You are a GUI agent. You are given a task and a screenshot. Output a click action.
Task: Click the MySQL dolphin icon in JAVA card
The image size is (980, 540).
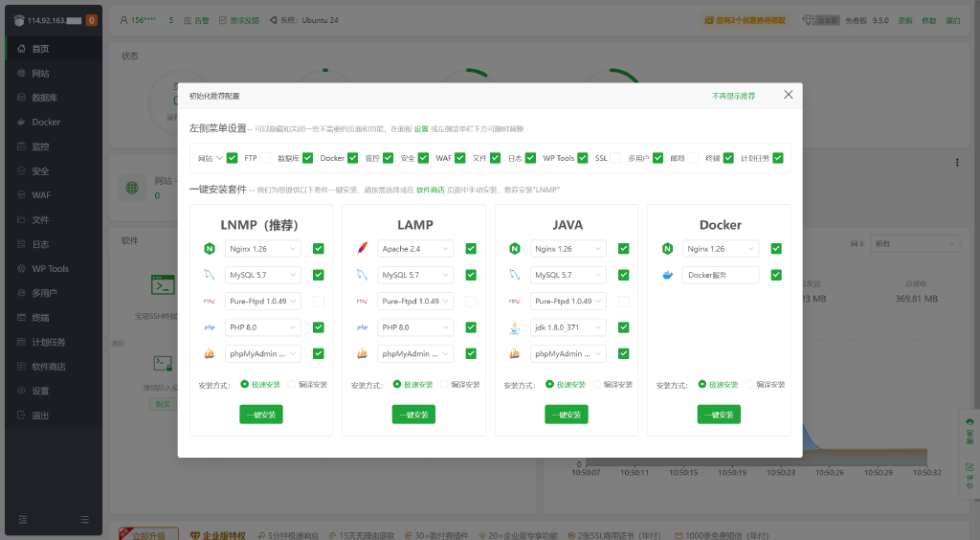515,275
